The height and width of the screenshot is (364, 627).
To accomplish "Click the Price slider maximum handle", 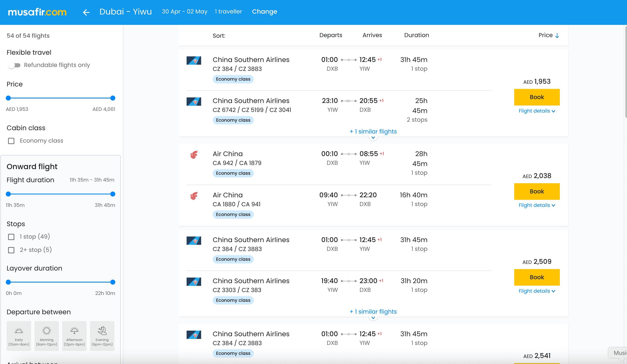I will pos(113,98).
